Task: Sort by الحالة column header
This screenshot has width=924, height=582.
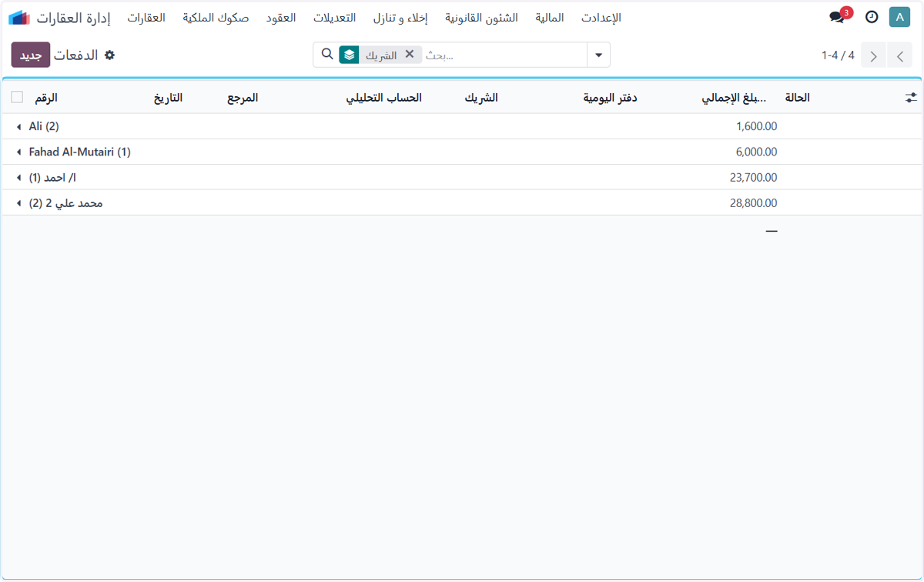Action: (x=797, y=98)
